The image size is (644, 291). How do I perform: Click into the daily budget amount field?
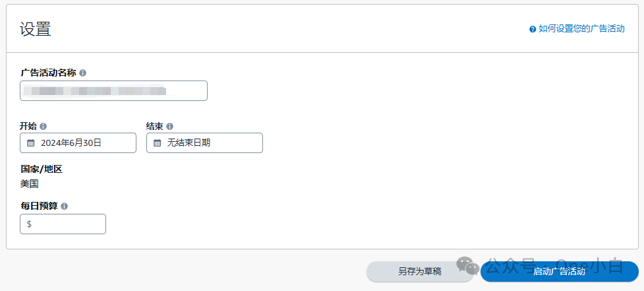pyautogui.click(x=66, y=224)
